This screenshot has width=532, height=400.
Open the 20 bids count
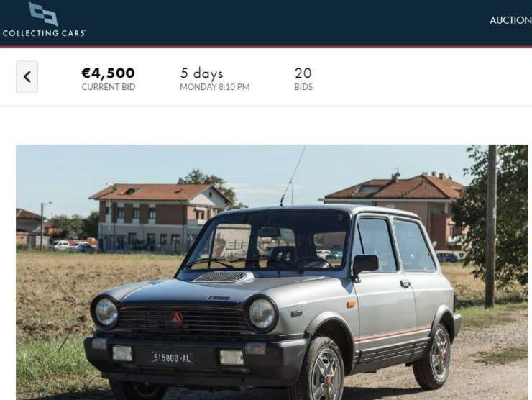pos(303,73)
